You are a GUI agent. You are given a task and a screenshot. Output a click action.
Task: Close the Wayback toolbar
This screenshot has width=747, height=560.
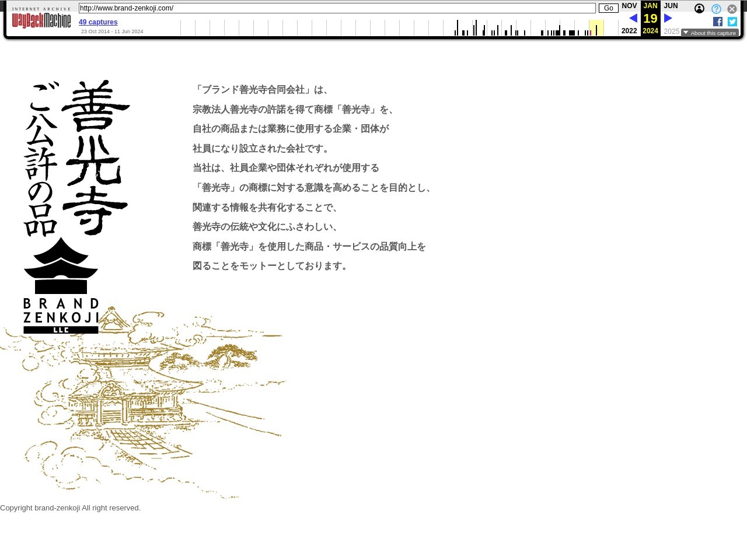[x=732, y=9]
